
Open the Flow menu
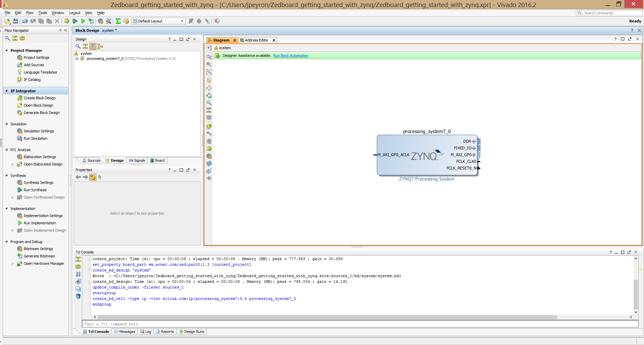point(30,13)
